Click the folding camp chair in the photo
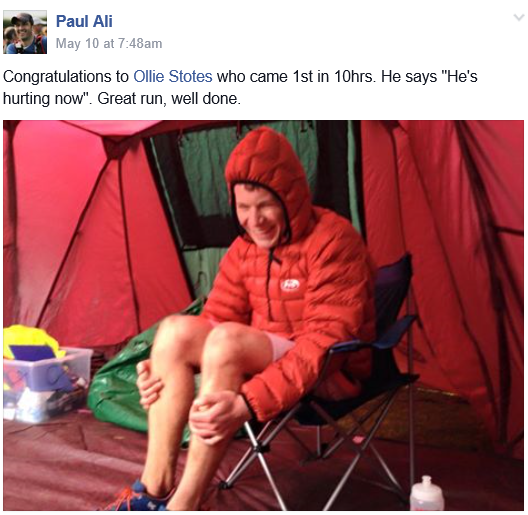Screen dimensions: 528x515 click(350, 387)
